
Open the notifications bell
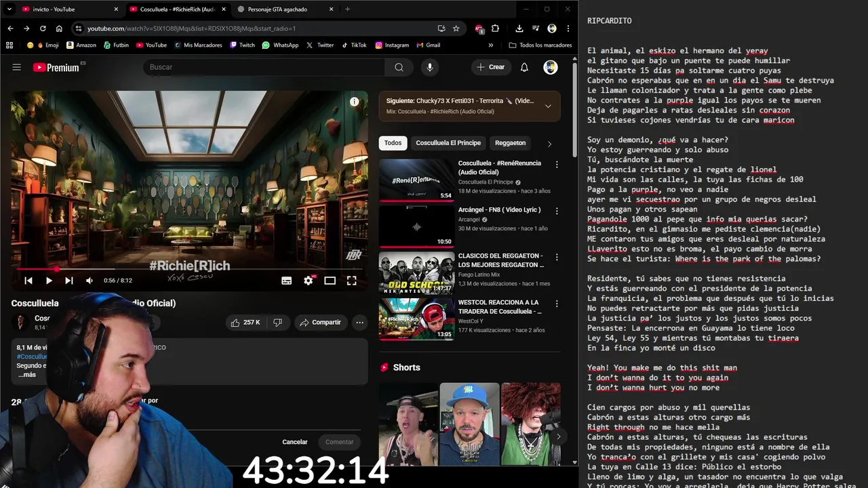point(524,67)
